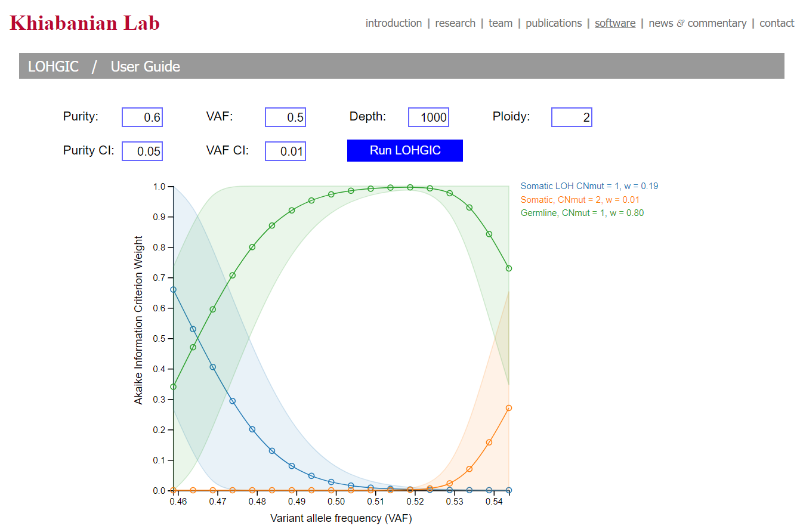Open the introduction page
Screen dimensions: 800x532
click(394, 23)
